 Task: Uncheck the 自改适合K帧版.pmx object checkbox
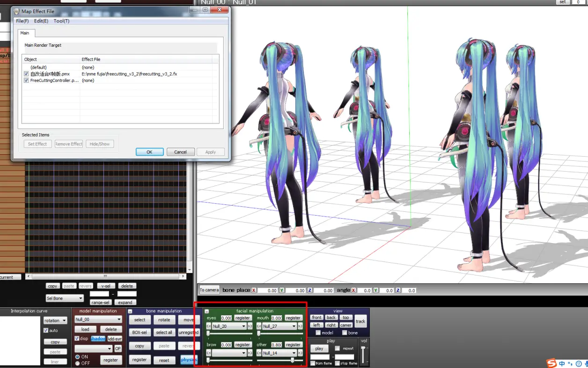pyautogui.click(x=26, y=74)
